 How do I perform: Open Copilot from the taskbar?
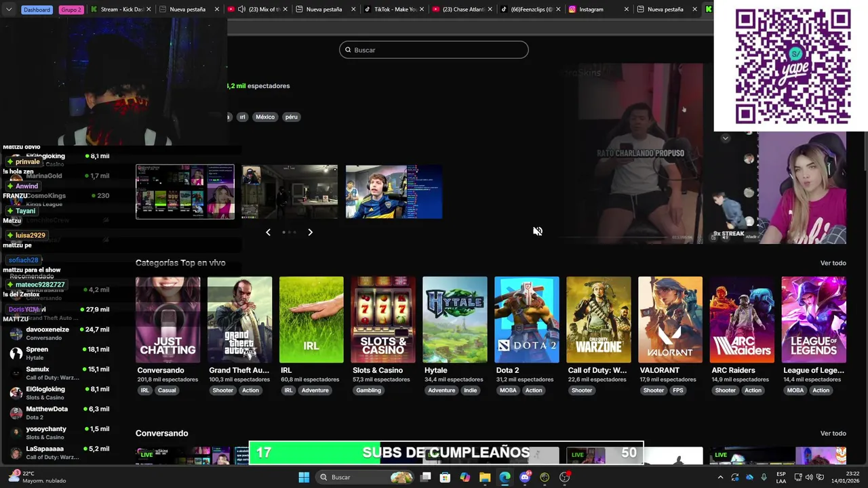pyautogui.click(x=465, y=477)
